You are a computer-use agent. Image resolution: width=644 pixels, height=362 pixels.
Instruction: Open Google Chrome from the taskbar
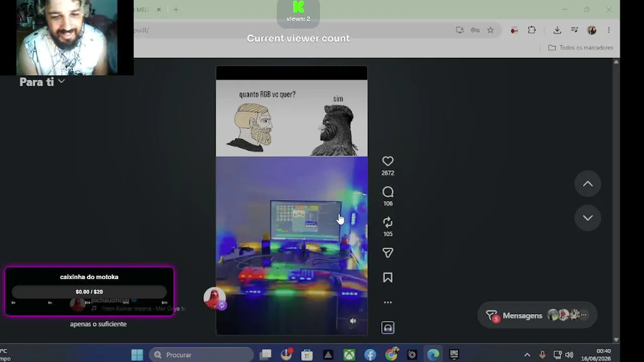pos(391,355)
